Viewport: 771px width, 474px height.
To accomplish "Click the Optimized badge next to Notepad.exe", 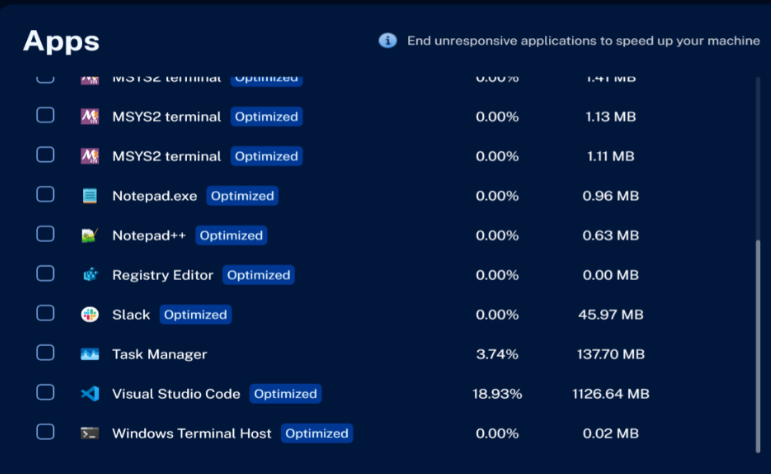I will (x=242, y=196).
